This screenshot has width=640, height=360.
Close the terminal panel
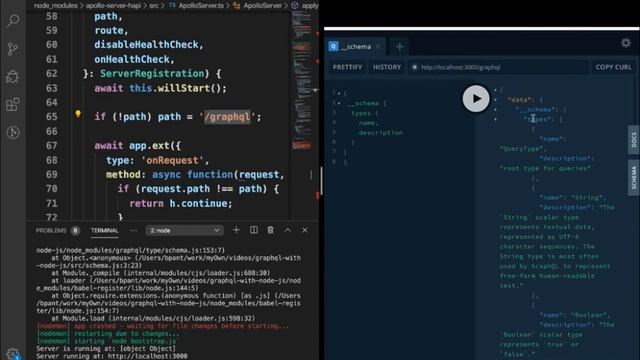click(305, 230)
